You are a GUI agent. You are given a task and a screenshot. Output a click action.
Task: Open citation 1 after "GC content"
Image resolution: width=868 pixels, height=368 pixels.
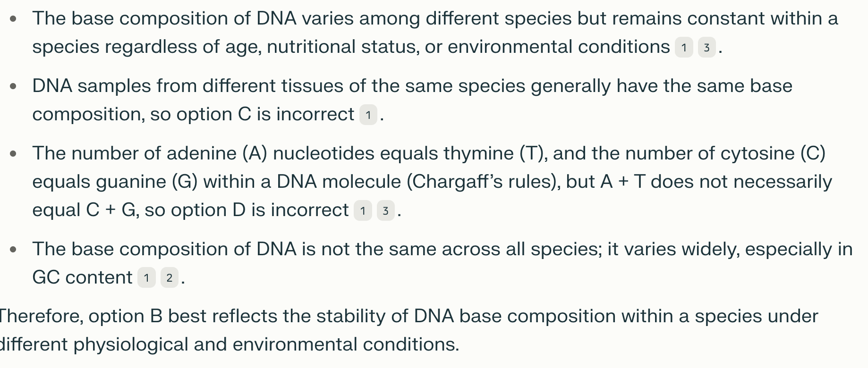[146, 278]
